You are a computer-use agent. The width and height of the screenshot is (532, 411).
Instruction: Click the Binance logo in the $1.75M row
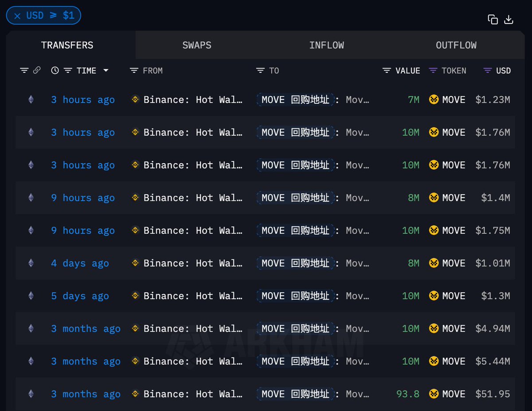click(135, 231)
